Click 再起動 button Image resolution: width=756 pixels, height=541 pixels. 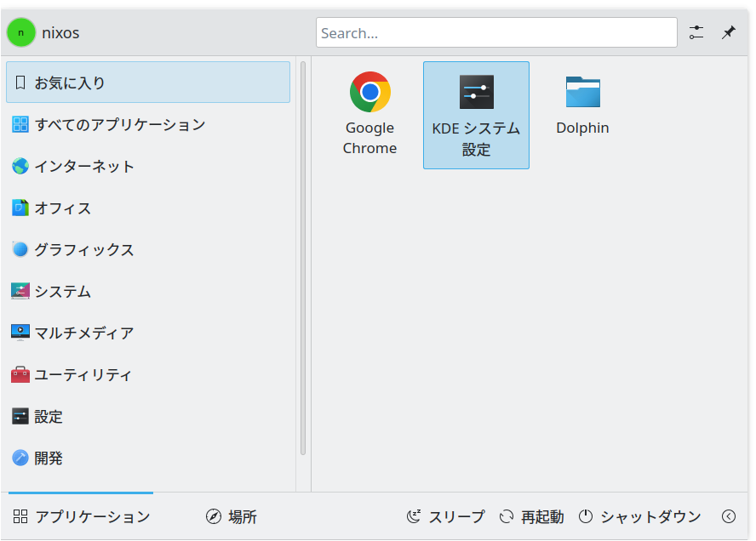point(532,516)
